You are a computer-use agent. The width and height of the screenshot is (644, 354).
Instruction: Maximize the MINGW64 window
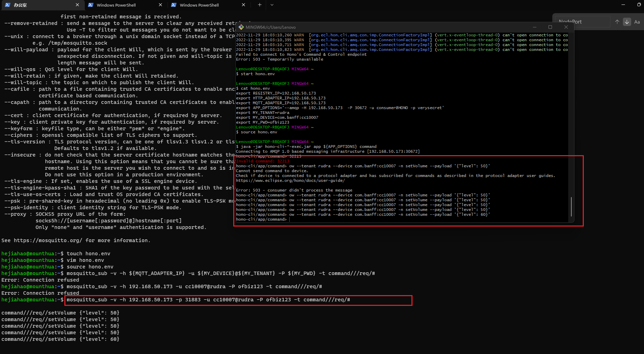pyautogui.click(x=550, y=27)
